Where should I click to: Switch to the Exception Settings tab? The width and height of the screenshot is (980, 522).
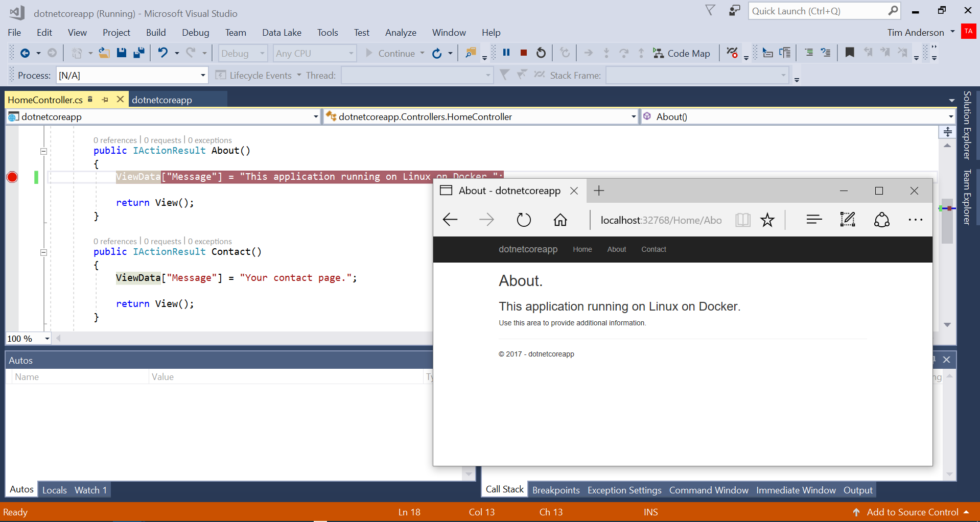tap(624, 490)
